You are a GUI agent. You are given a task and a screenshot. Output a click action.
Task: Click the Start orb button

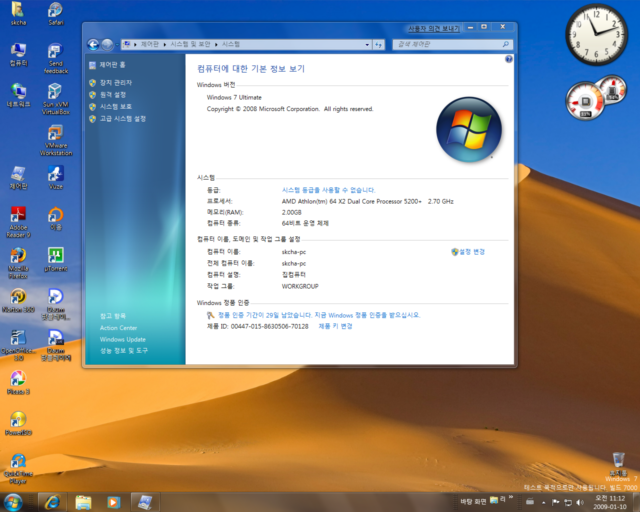13,502
